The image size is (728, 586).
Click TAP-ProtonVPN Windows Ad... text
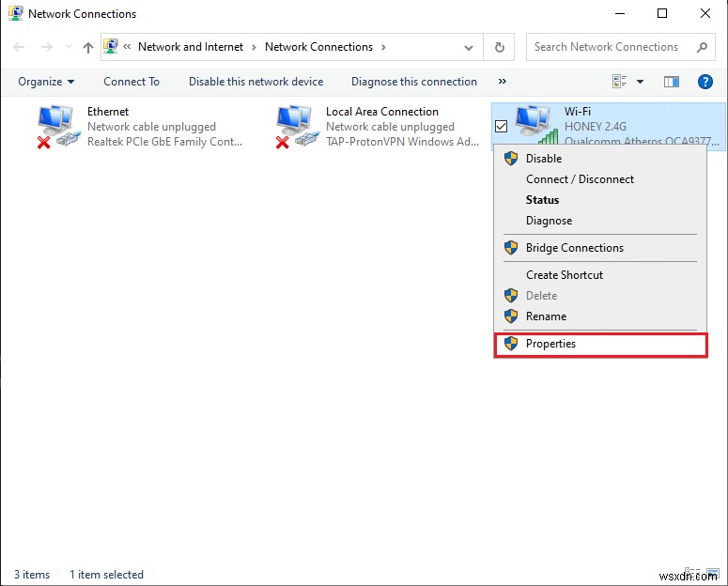click(402, 142)
